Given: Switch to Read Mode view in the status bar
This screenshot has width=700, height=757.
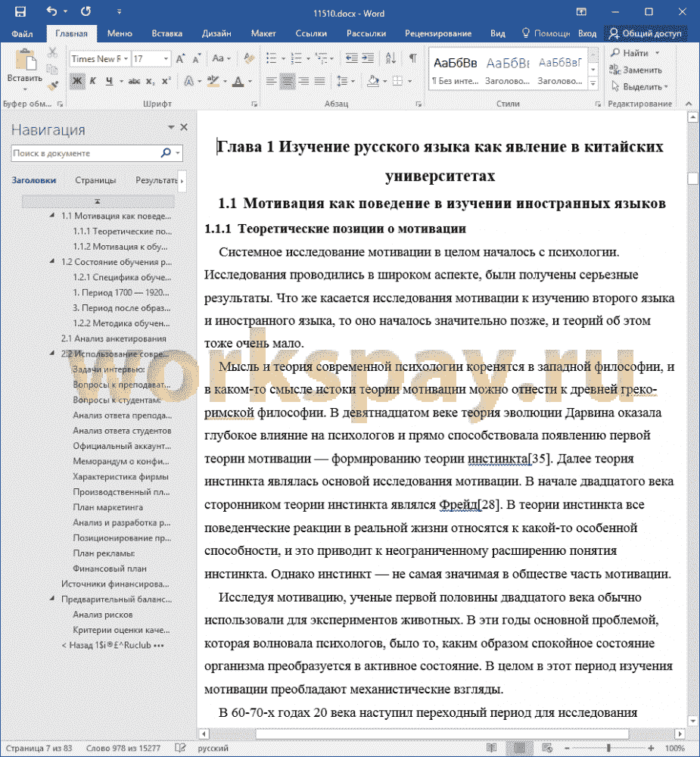Looking at the screenshot, I should click(491, 748).
